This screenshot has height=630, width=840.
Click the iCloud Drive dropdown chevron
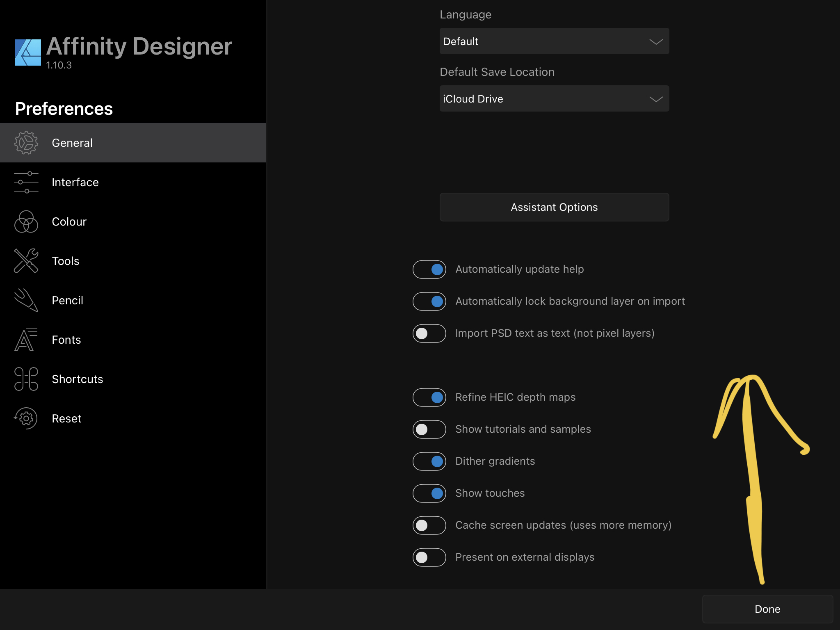656,99
